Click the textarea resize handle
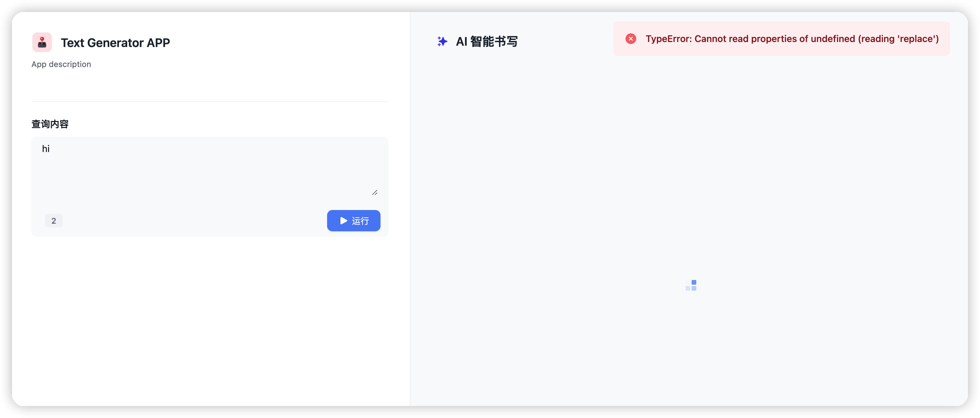Screen dimensions: 980x418 (375, 193)
